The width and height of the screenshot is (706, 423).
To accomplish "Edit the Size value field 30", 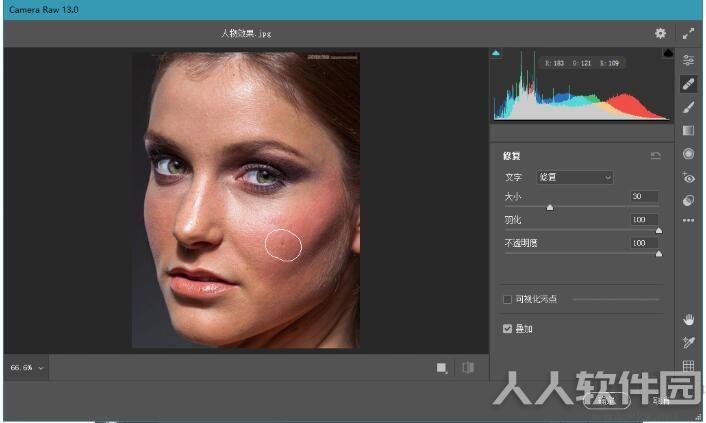I will [x=644, y=196].
